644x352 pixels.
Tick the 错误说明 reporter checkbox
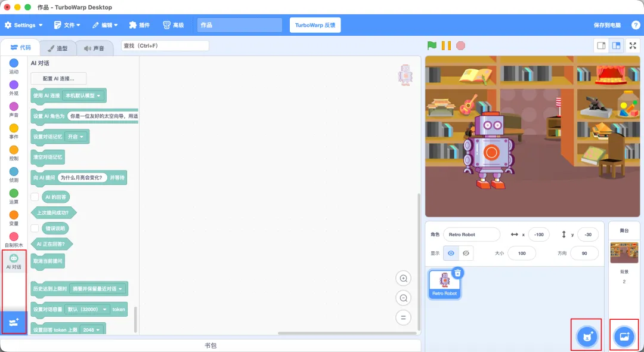[35, 228]
